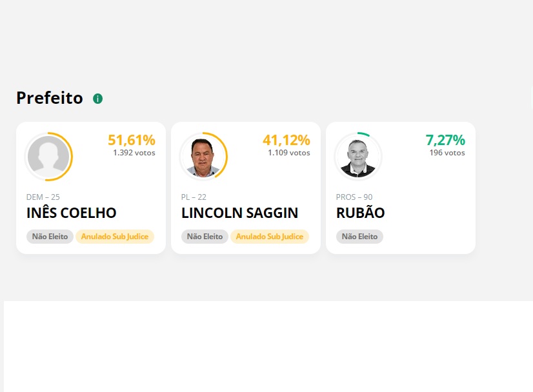Click the 41,12% vote percentage

[x=287, y=140]
